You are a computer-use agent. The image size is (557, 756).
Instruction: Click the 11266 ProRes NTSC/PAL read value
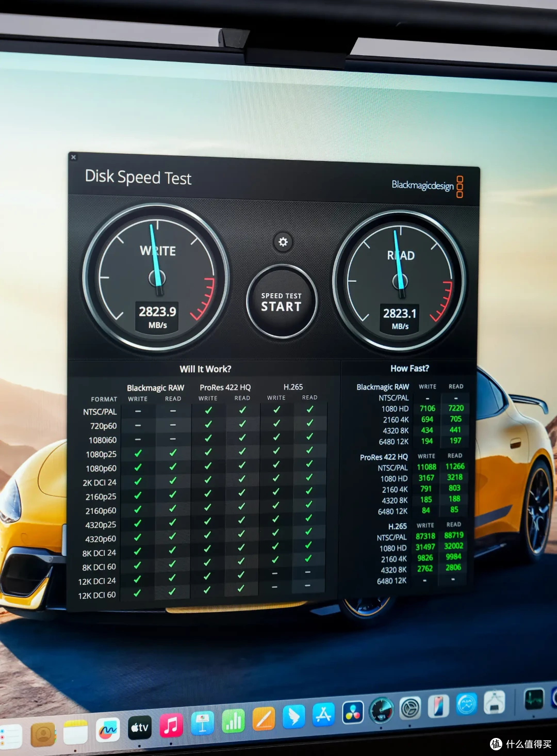coord(455,467)
